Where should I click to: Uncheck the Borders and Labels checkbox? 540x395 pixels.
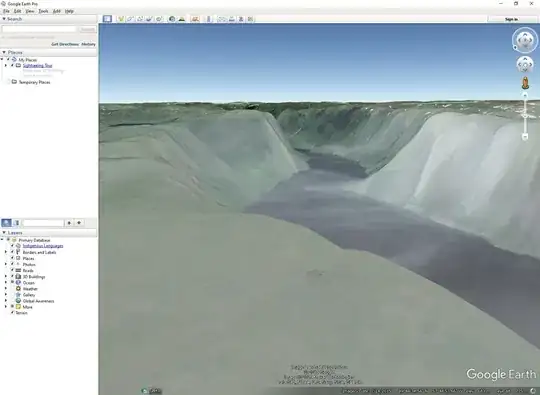coord(12,252)
